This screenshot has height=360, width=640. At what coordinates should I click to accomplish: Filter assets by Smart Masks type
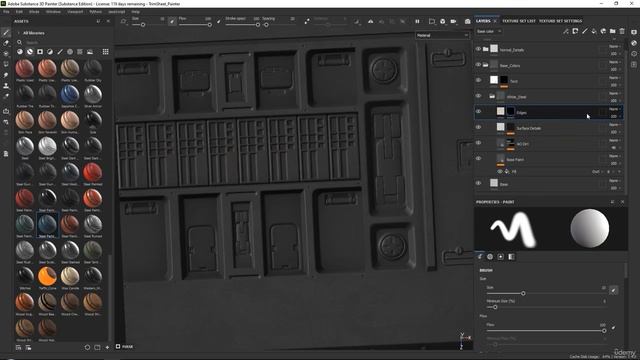click(x=40, y=52)
